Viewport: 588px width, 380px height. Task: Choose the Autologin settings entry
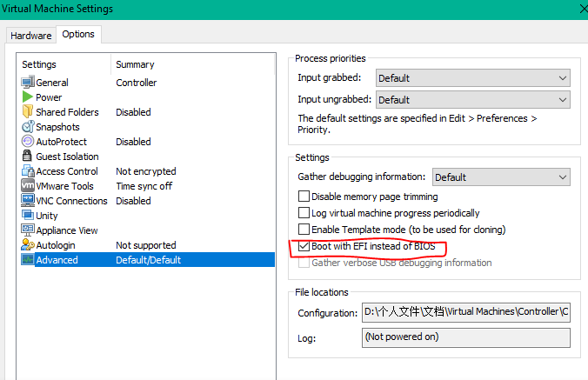coord(56,245)
